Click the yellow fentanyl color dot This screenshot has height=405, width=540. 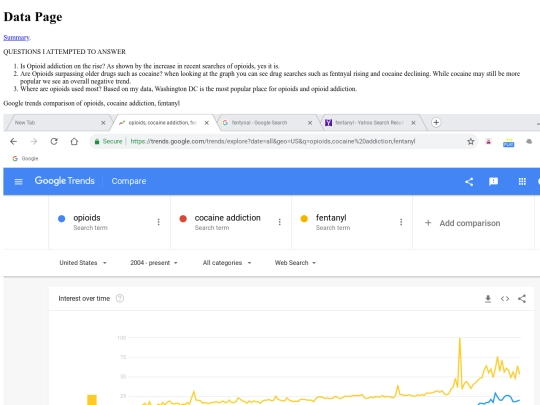pos(304,218)
